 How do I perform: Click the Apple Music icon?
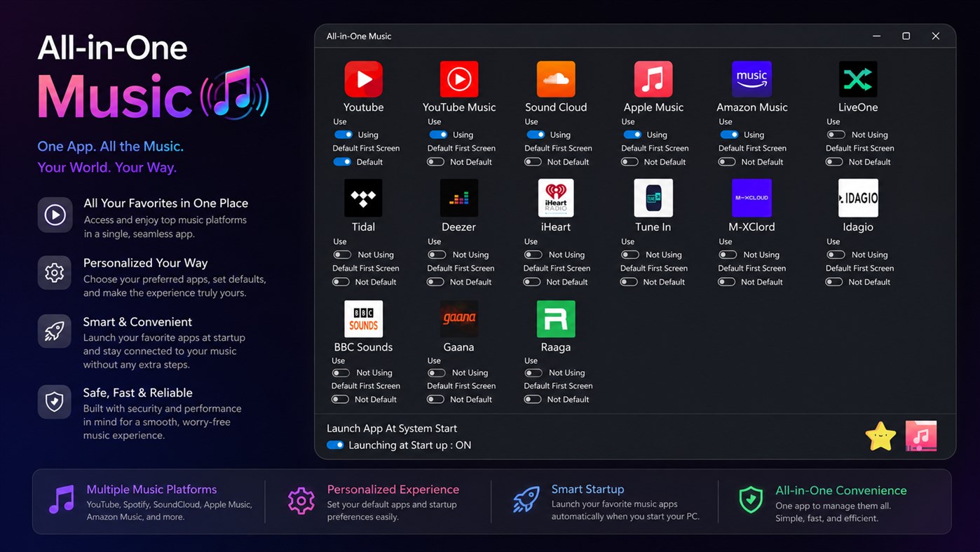click(x=653, y=79)
